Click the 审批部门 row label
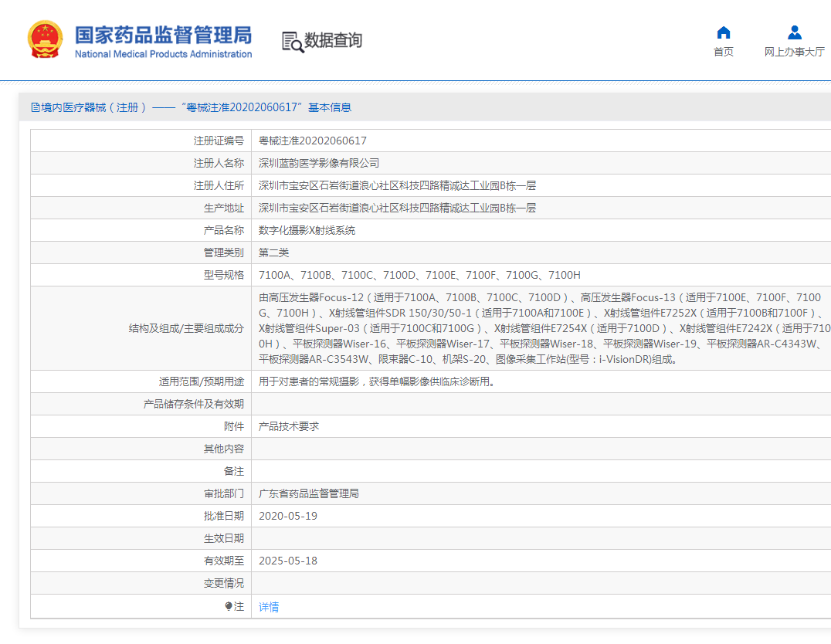 (224, 493)
